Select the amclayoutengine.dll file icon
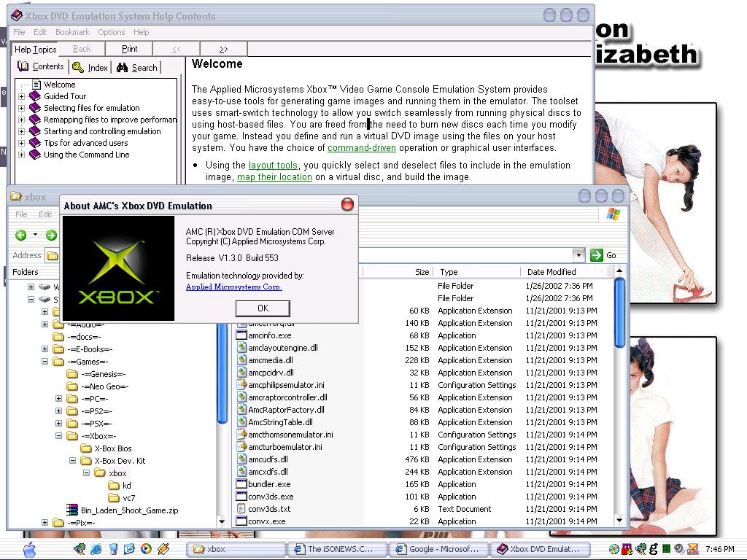This screenshot has width=747, height=560. (x=241, y=348)
